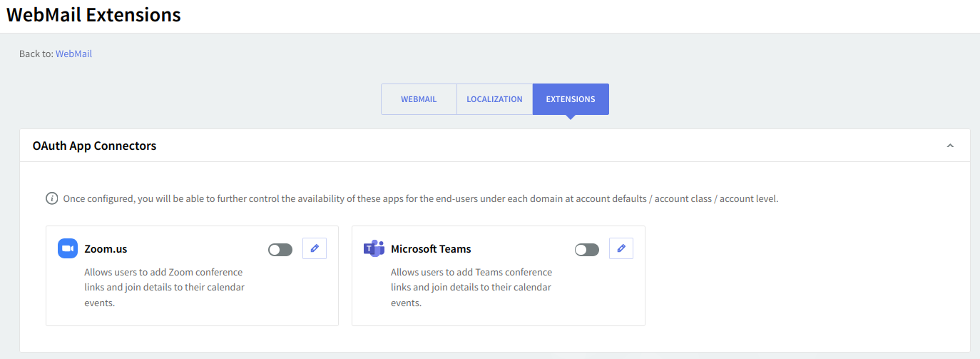The width and height of the screenshot is (980, 359).
Task: Edit Zoom.us connector via pencil icon
Action: 315,248
